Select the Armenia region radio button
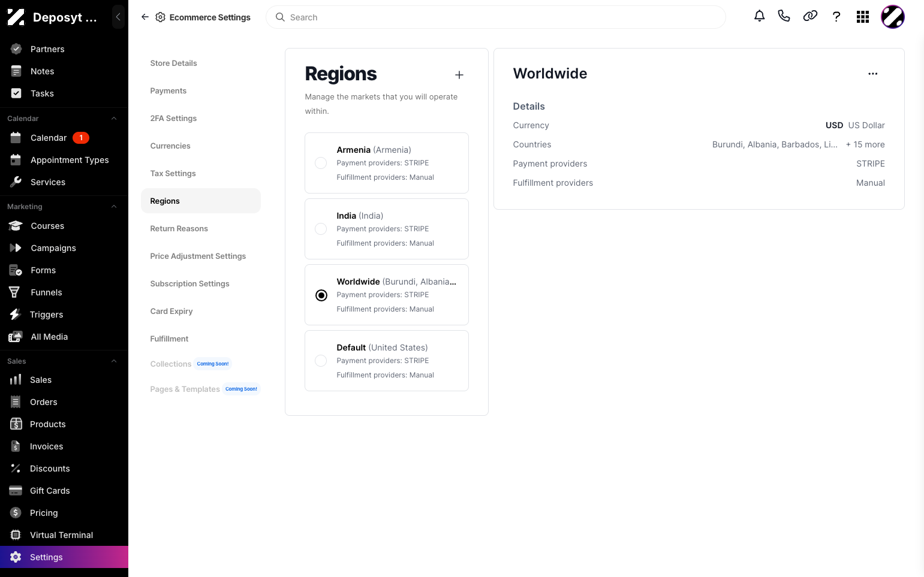 coord(321,163)
